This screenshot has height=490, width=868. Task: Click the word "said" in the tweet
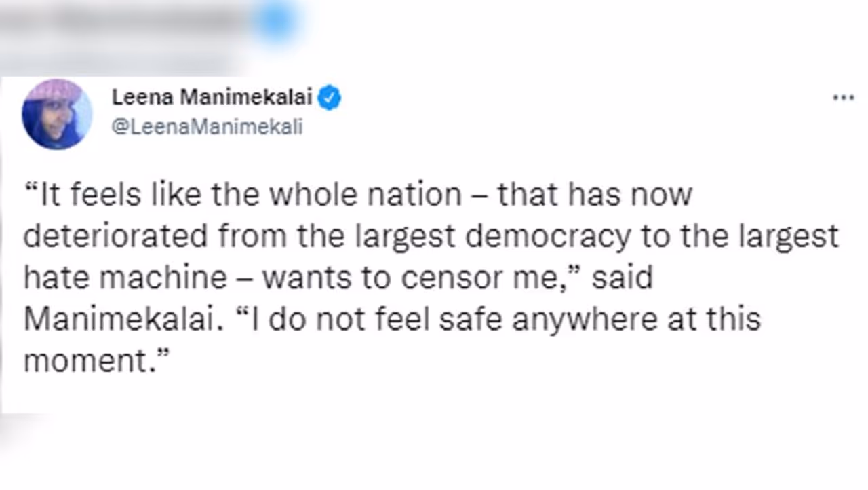coord(621,278)
